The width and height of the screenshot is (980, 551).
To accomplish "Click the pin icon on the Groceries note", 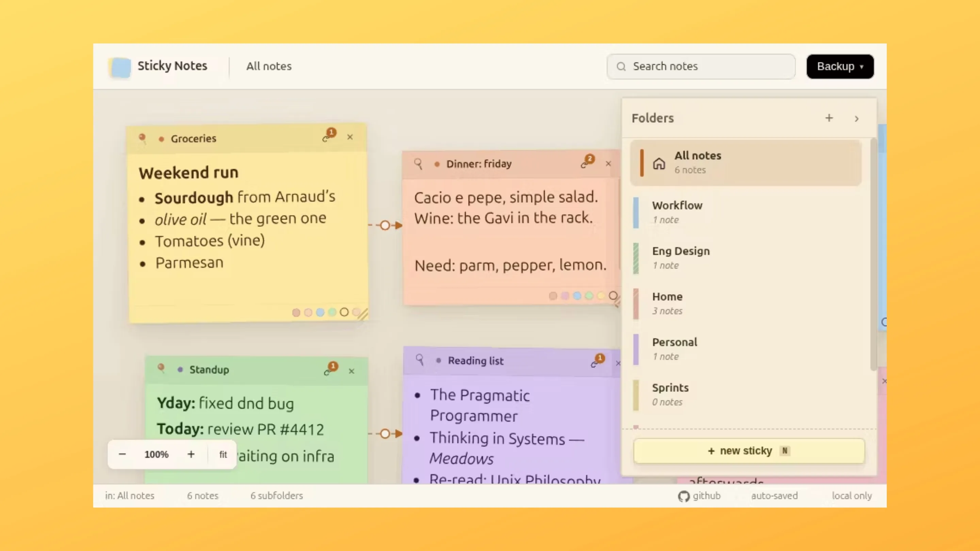I will (143, 139).
